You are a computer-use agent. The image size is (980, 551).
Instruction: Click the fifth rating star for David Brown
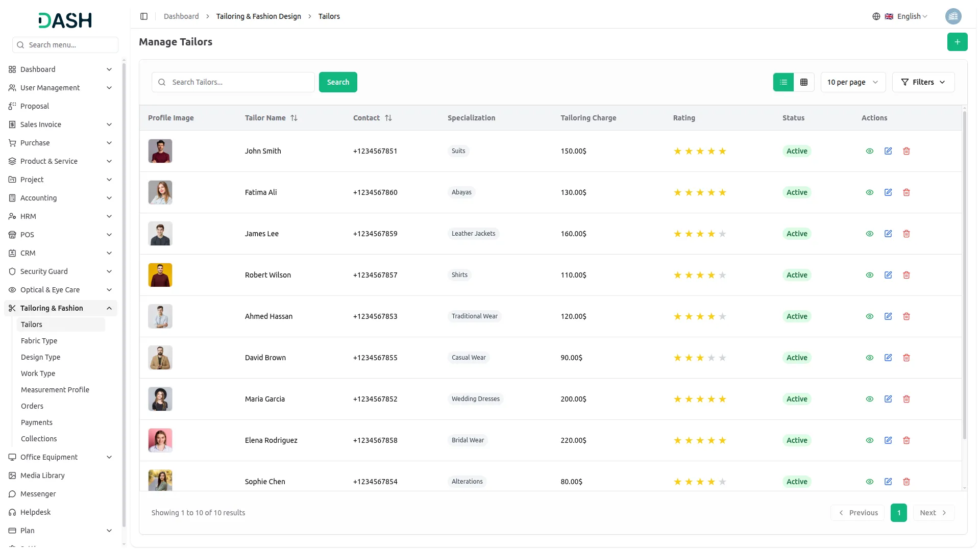[722, 358]
